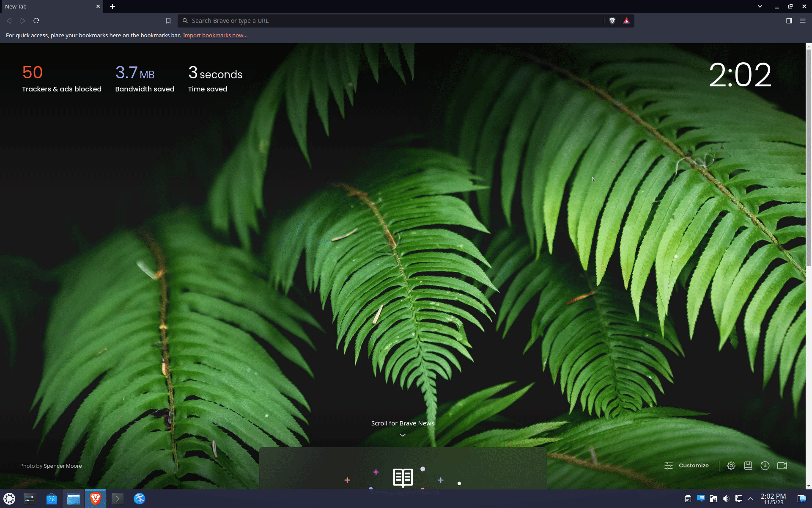Open volume control in system tray
812x508 pixels.
coord(726,499)
